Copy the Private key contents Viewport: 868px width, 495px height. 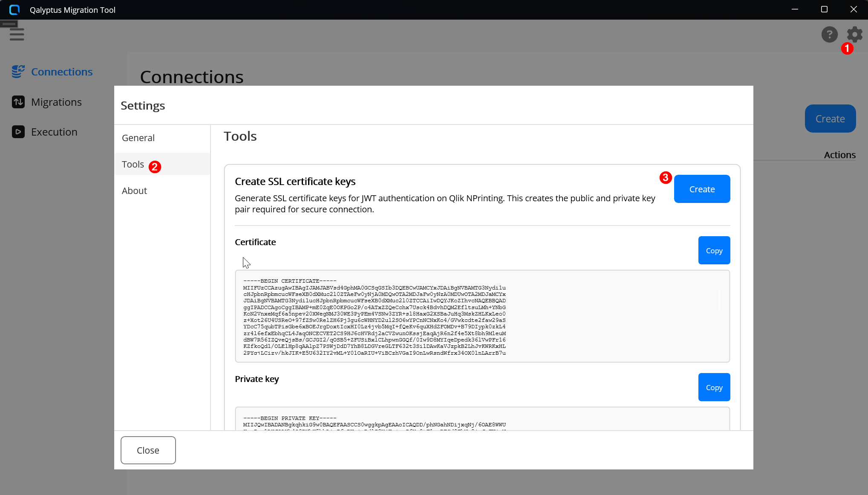coord(714,387)
